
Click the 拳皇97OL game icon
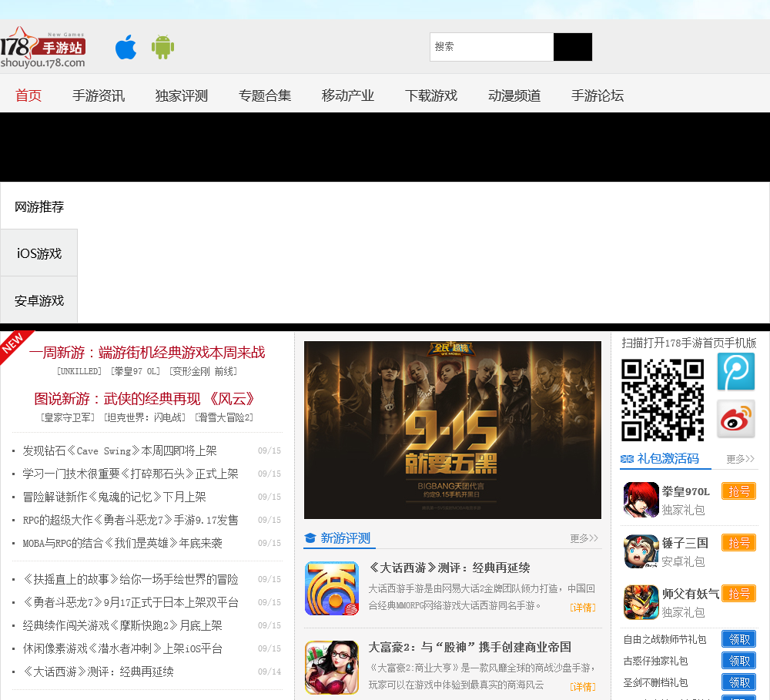[x=641, y=500]
